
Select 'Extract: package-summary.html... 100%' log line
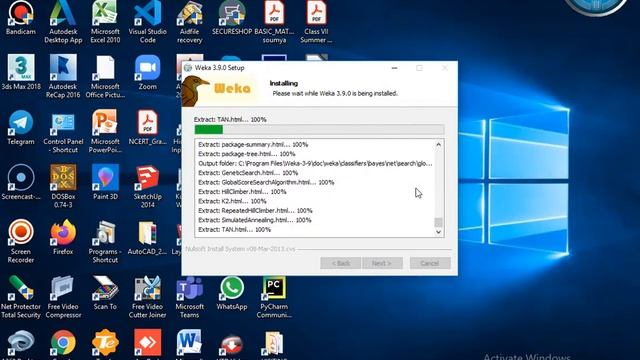(253, 144)
